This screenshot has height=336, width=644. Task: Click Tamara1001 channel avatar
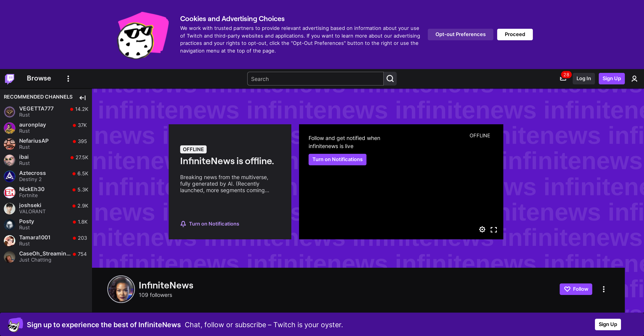coord(10,240)
